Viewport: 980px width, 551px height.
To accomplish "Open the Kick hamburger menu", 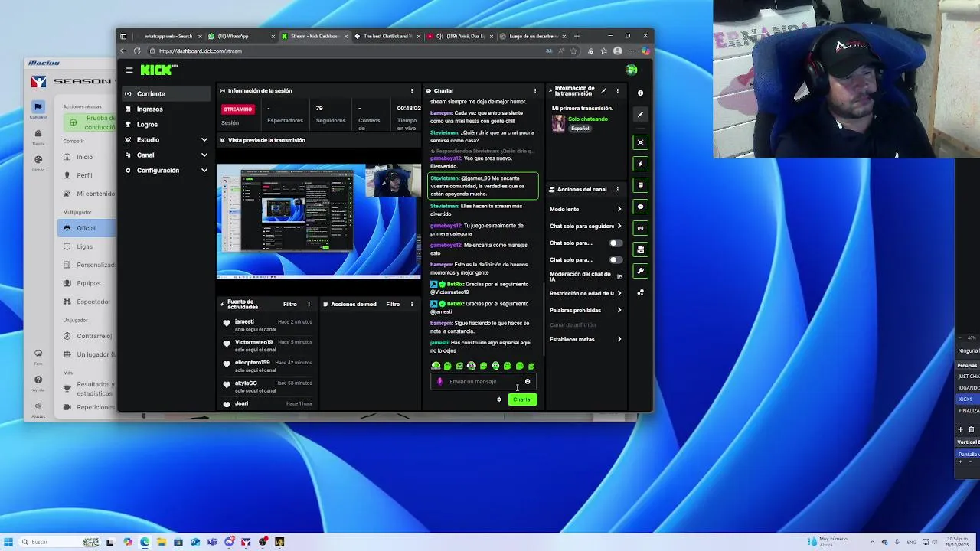I will point(129,70).
